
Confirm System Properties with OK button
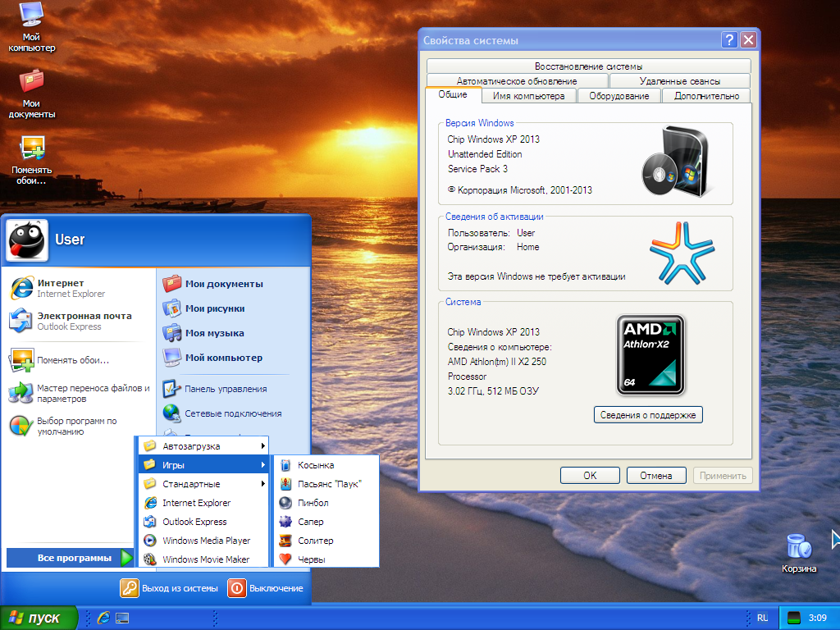590,475
